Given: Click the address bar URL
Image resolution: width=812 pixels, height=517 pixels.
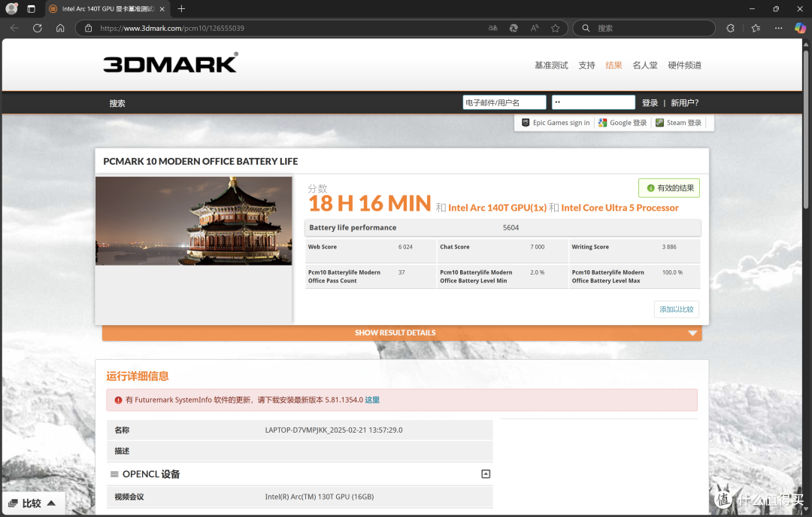Looking at the screenshot, I should [172, 28].
